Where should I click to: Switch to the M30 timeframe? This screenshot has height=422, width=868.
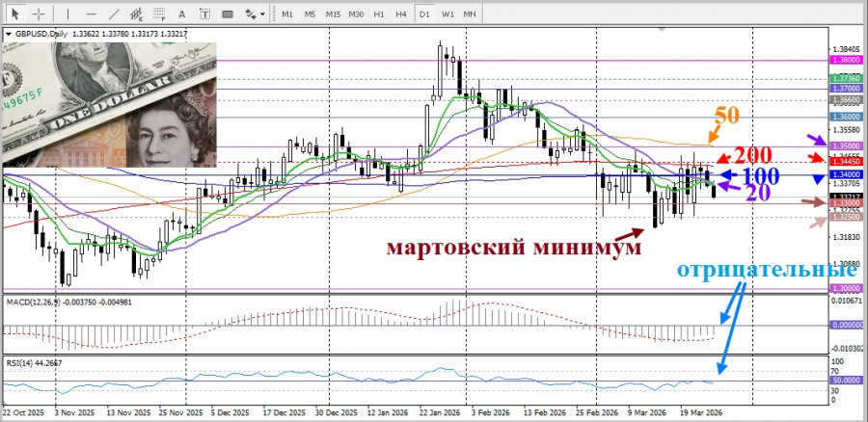tap(356, 13)
